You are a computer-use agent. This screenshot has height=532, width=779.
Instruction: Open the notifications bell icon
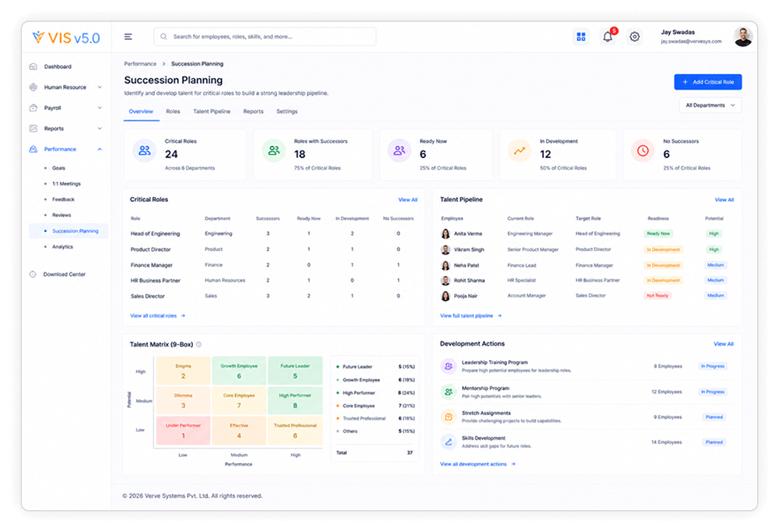point(608,37)
